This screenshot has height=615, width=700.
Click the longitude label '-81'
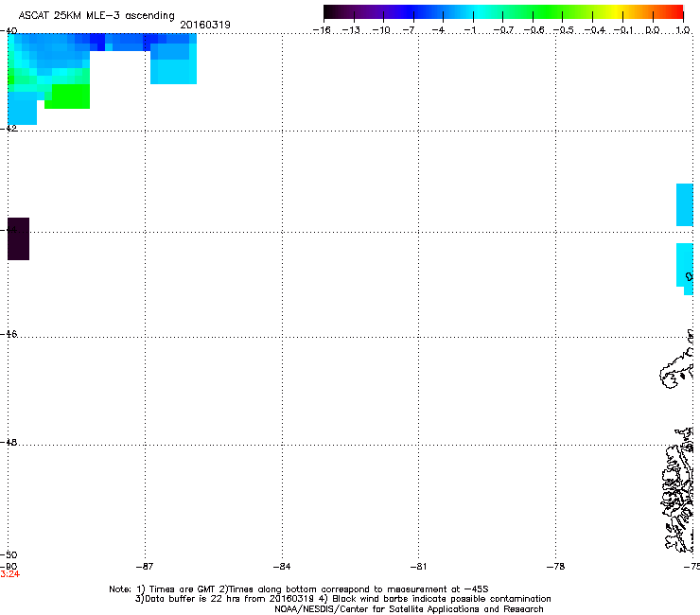pos(418,567)
